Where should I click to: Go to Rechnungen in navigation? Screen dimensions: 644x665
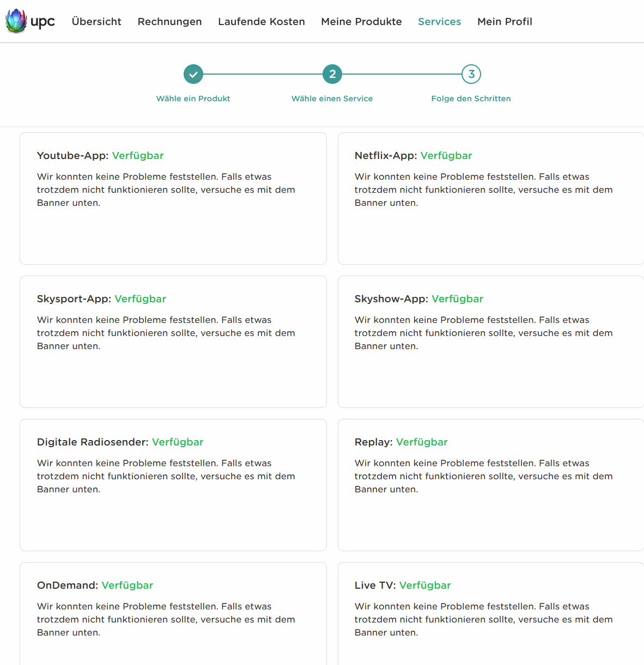pyautogui.click(x=169, y=22)
